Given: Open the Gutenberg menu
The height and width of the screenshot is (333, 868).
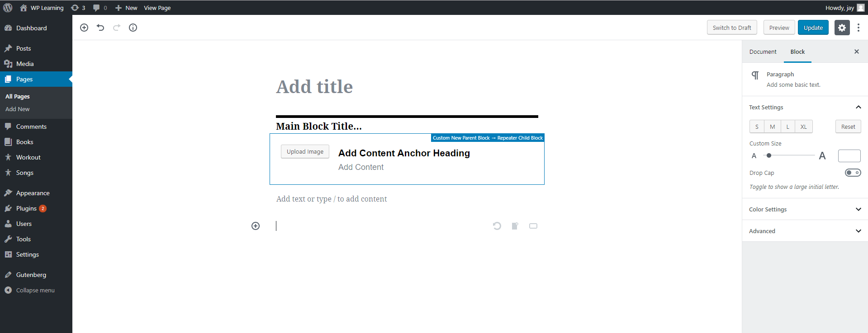Looking at the screenshot, I should pyautogui.click(x=36, y=275).
